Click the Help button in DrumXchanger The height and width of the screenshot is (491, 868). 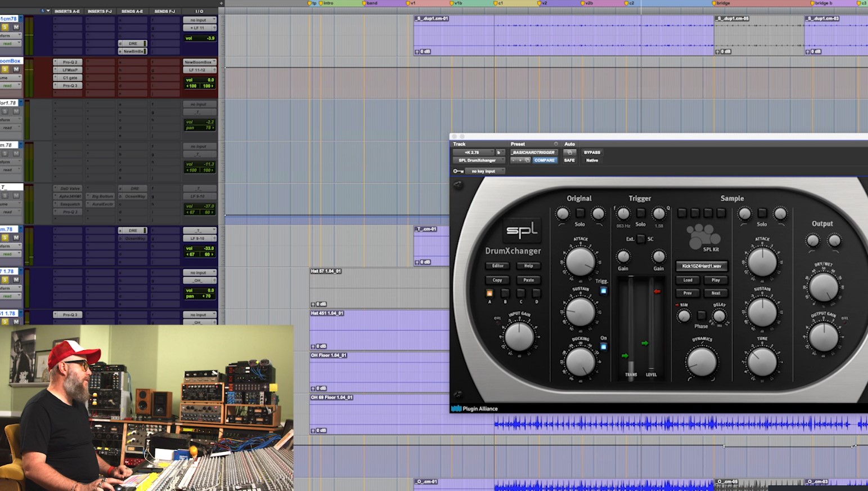529,266
